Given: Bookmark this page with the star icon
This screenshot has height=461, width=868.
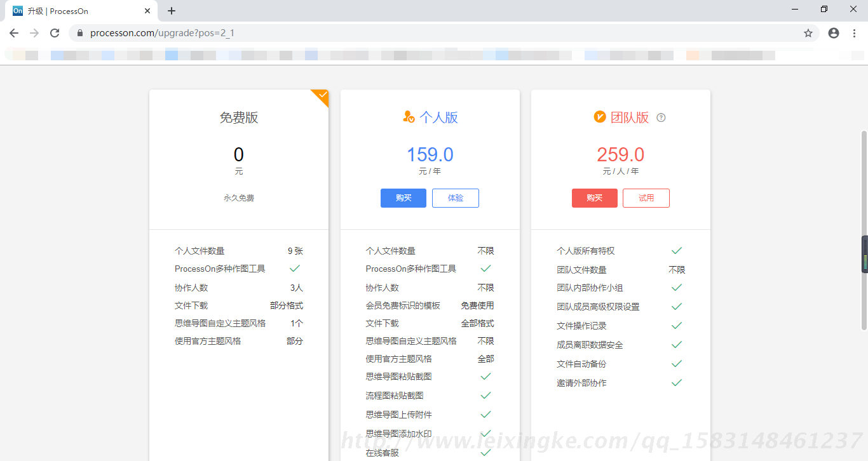Looking at the screenshot, I should tap(808, 33).
